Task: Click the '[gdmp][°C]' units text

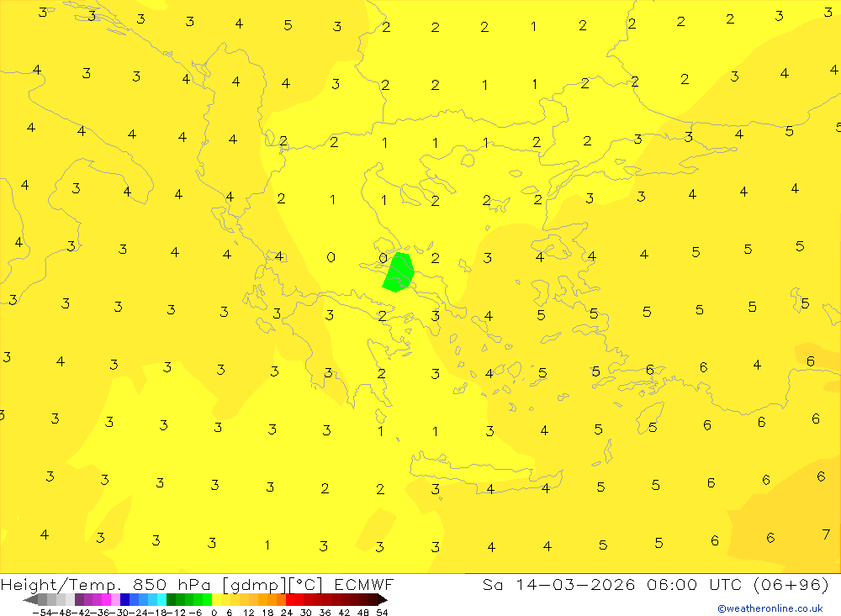Action: [272, 584]
